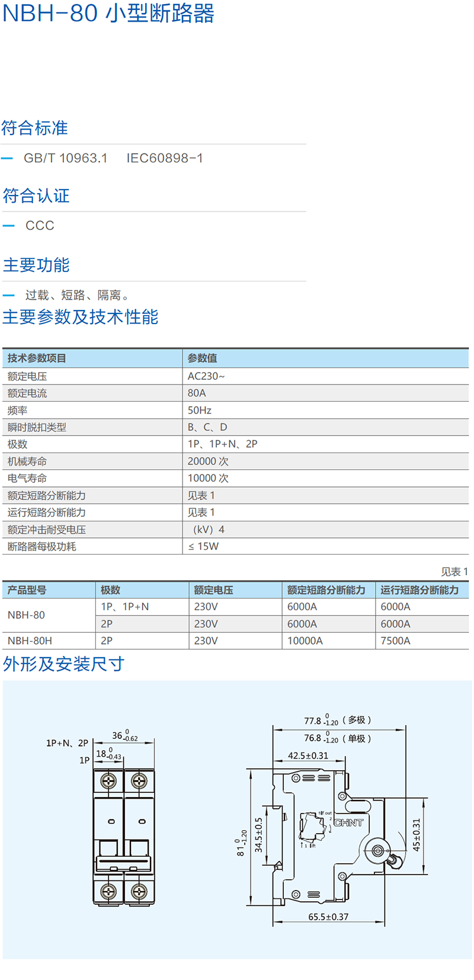
Task: Click the "76.8 (单极)" dimension
Action: (x=338, y=738)
